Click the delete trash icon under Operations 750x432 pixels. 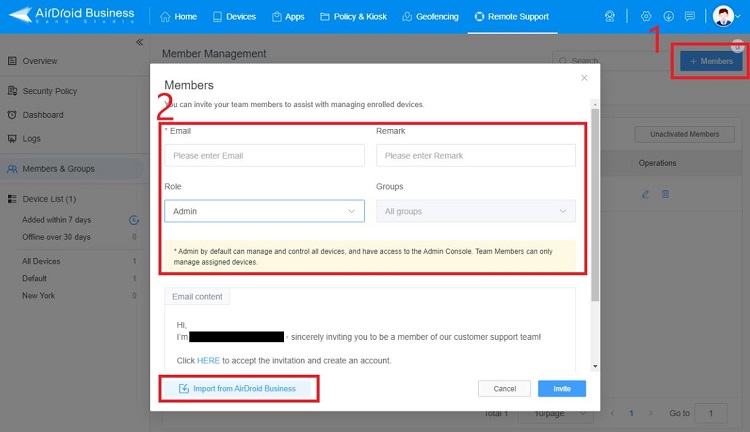click(x=666, y=194)
